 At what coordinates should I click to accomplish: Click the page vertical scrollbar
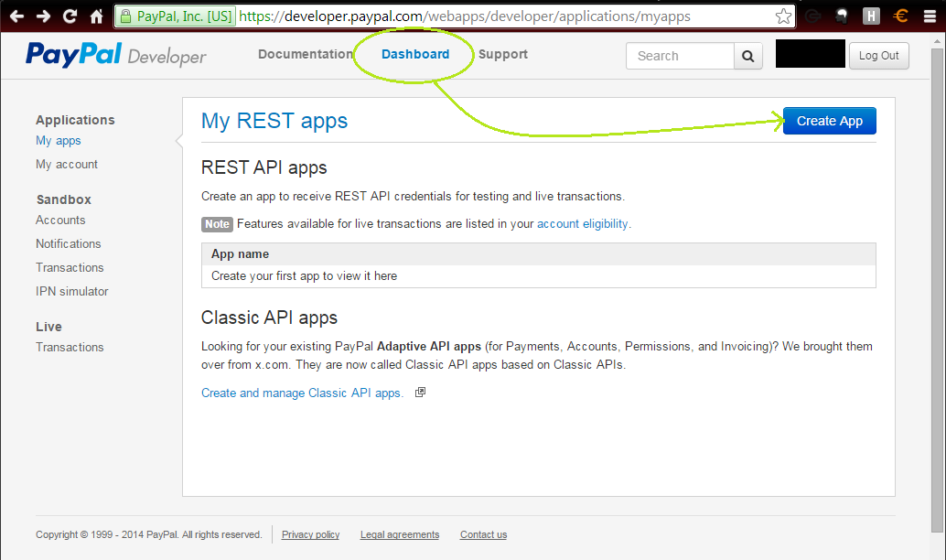(x=937, y=290)
